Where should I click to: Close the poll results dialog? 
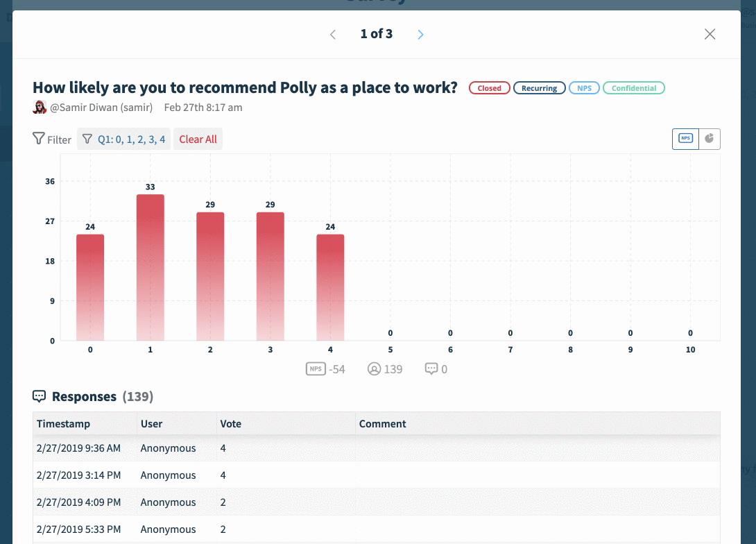[x=710, y=34]
